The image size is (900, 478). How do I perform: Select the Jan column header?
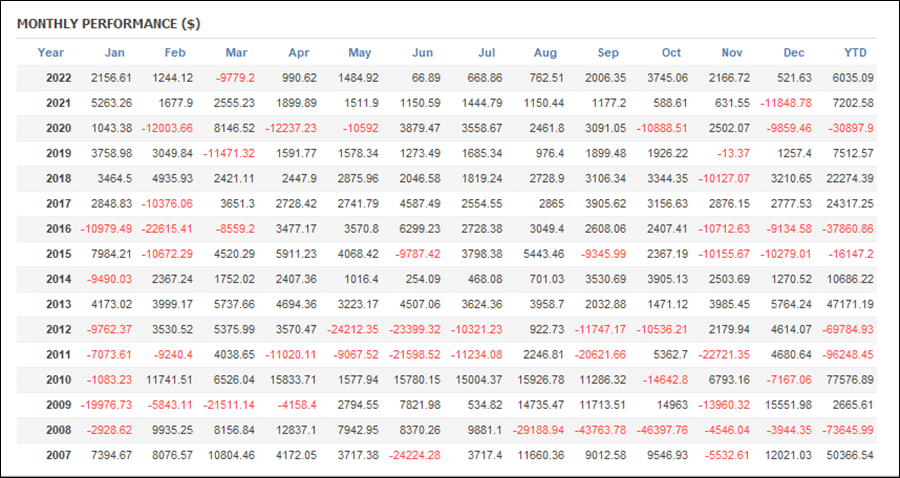[x=114, y=53]
